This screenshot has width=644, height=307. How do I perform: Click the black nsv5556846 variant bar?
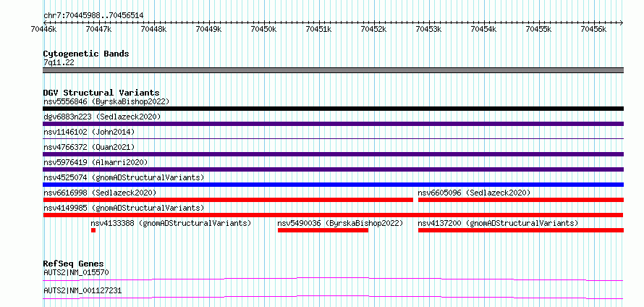334,109
